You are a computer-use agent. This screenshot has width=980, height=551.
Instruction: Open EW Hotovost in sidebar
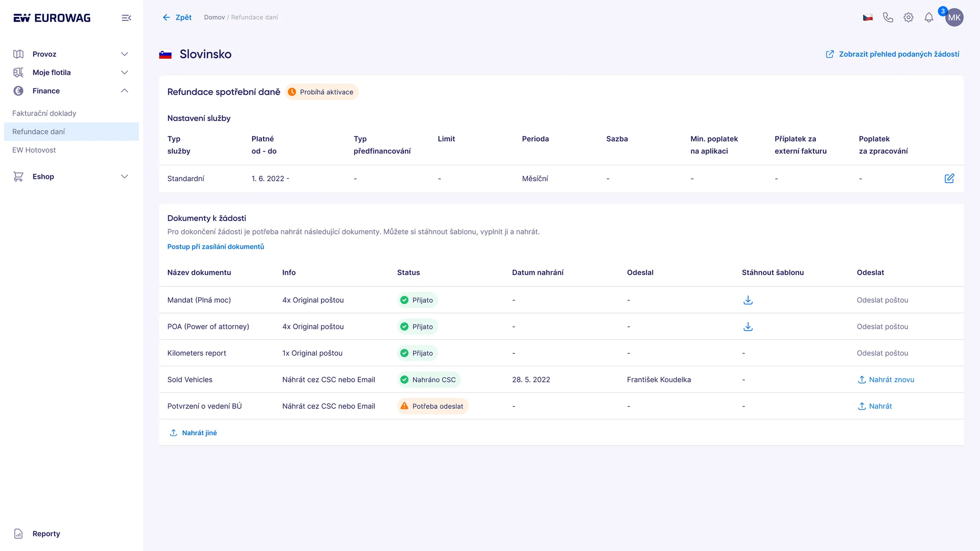34,150
